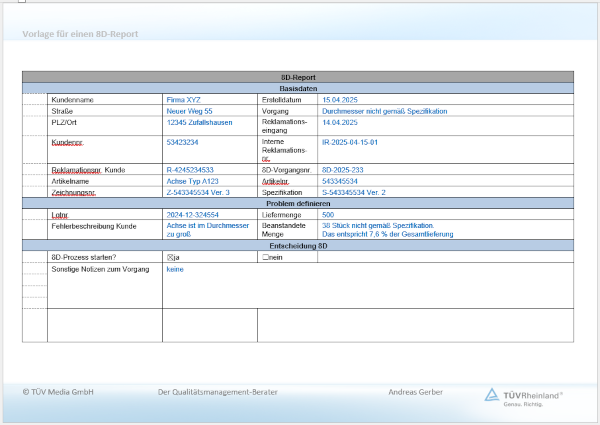The width and height of the screenshot is (600, 425).
Task: Click the 'keine' notes field
Action: point(174,269)
